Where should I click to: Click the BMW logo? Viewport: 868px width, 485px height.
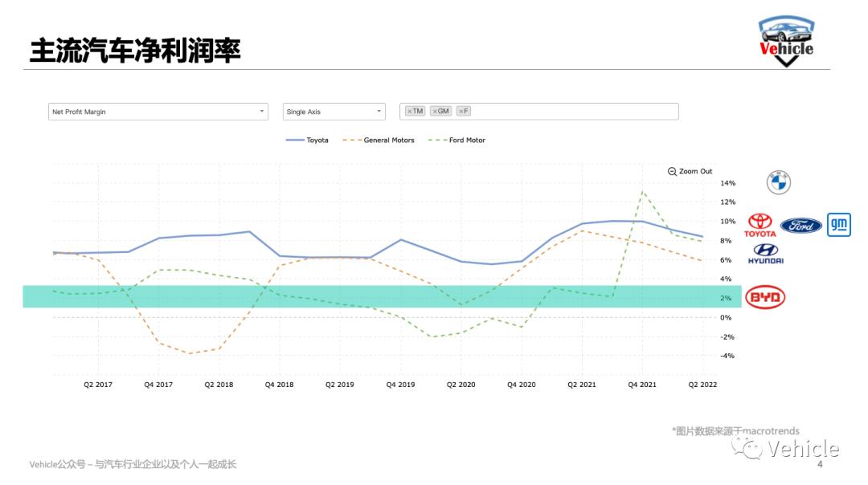pos(778,182)
